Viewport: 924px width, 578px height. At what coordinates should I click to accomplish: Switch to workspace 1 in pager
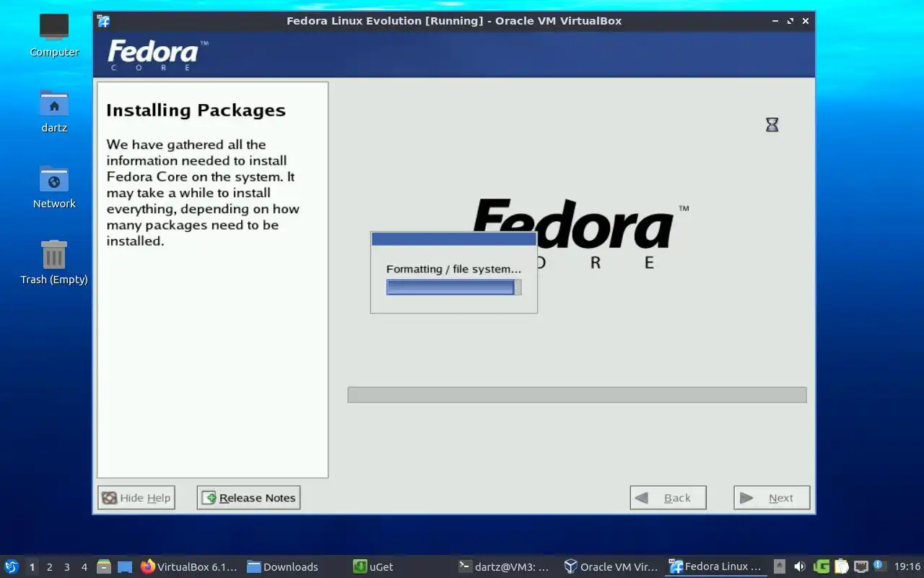point(32,566)
